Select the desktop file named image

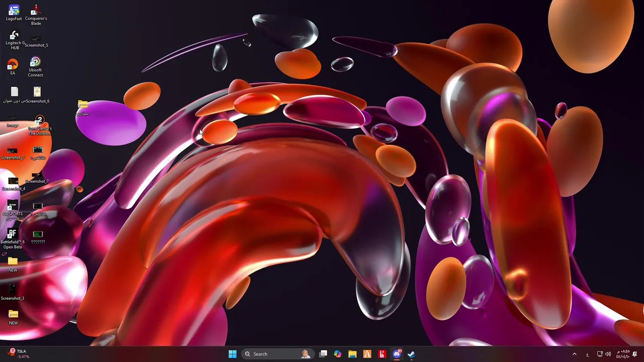click(13, 122)
